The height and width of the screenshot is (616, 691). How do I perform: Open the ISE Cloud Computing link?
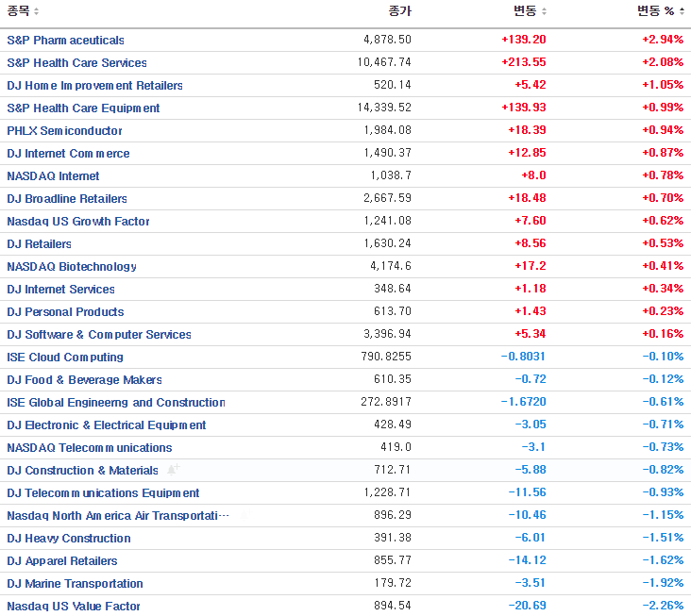pyautogui.click(x=65, y=358)
